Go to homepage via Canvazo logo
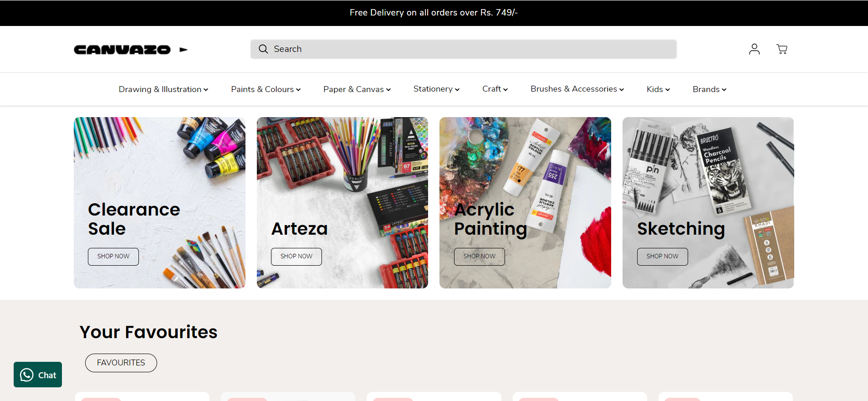This screenshot has width=868, height=401. (x=131, y=50)
